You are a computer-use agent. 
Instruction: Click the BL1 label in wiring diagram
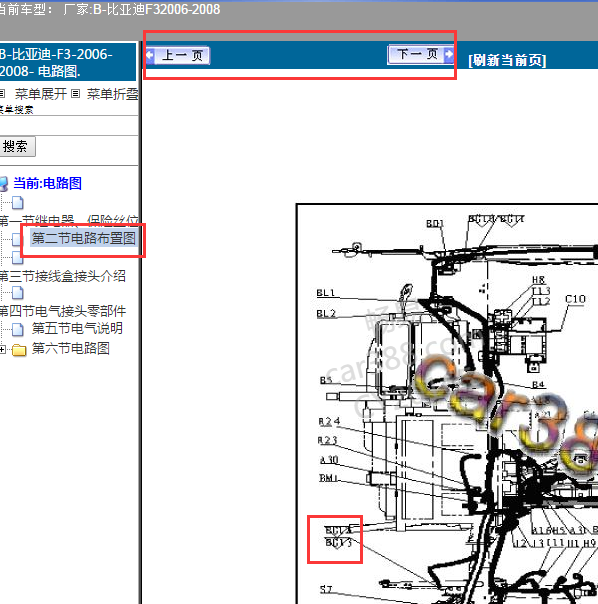[x=326, y=293]
